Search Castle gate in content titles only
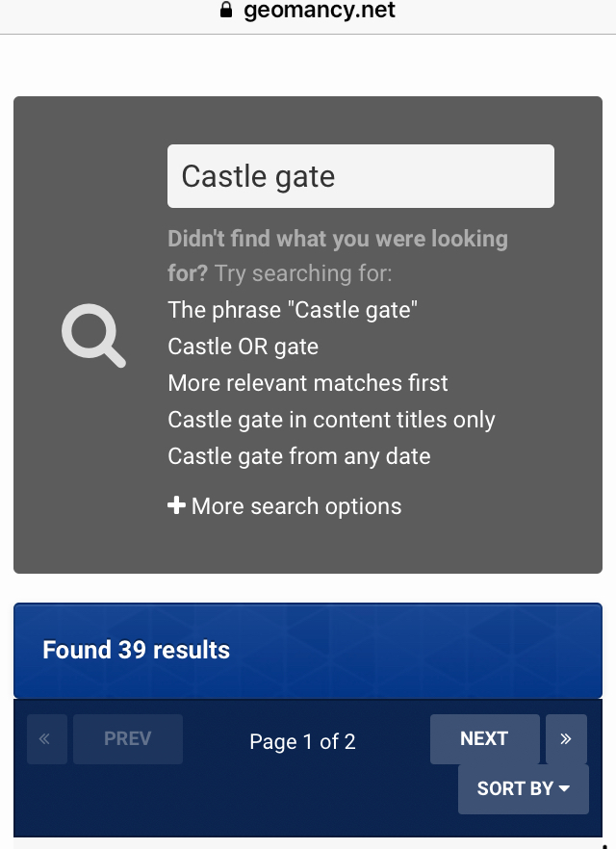The height and width of the screenshot is (849, 616). (331, 420)
